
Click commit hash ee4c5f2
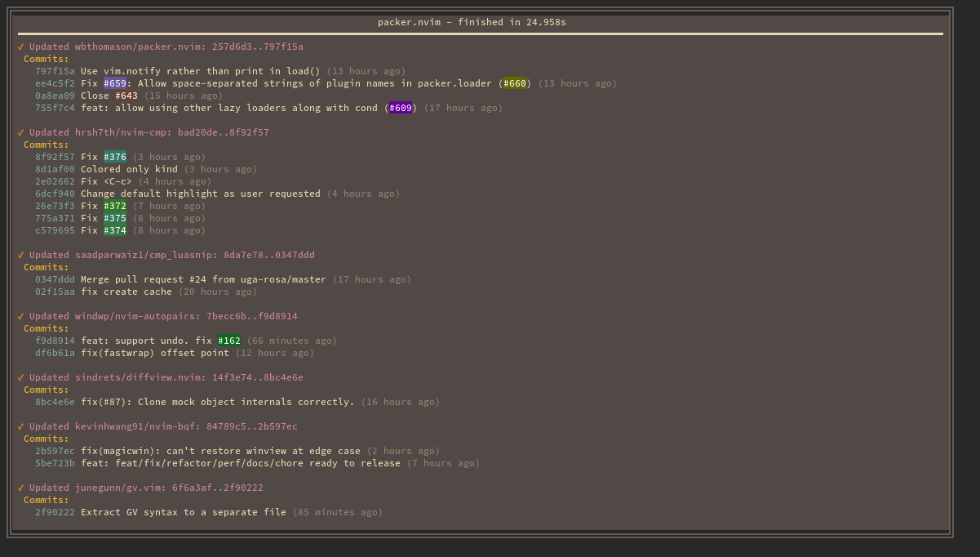[x=55, y=83]
